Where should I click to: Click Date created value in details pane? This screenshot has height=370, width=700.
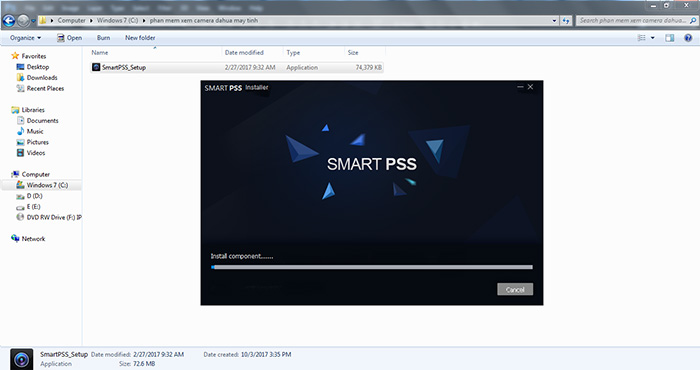(266, 354)
